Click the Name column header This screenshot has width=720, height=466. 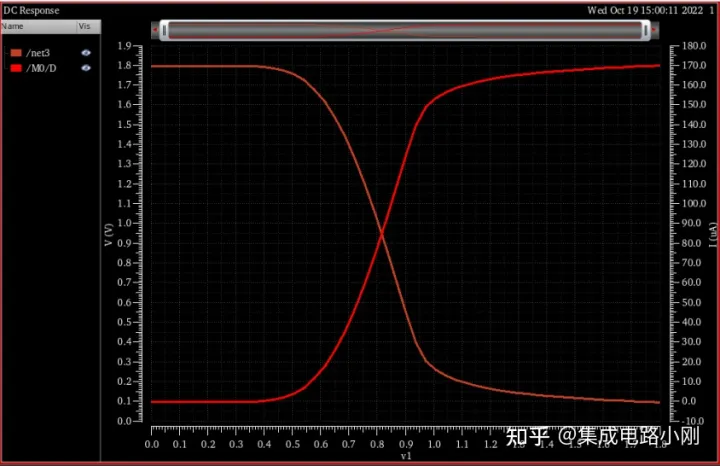point(38,26)
